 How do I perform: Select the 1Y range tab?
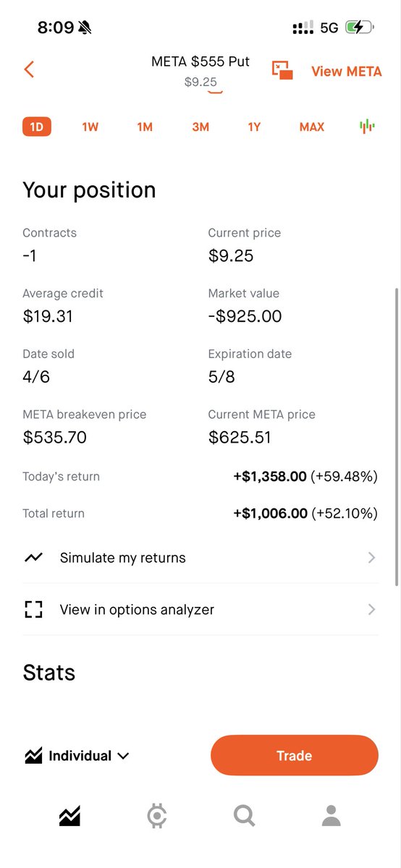(254, 127)
